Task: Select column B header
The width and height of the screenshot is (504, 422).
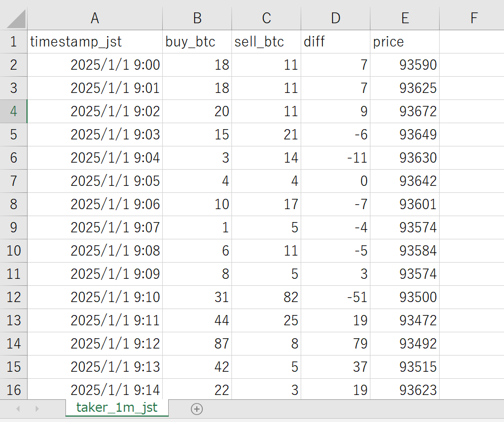Action: click(197, 18)
